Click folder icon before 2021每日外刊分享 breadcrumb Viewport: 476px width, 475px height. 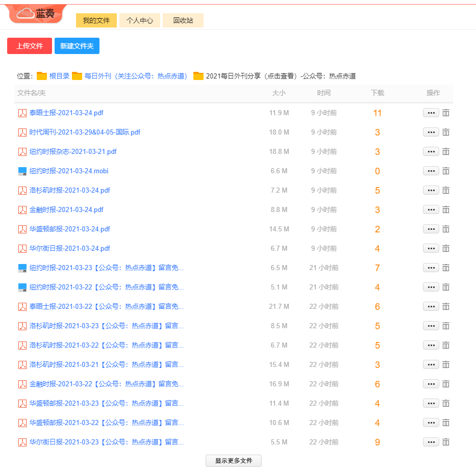tap(198, 76)
